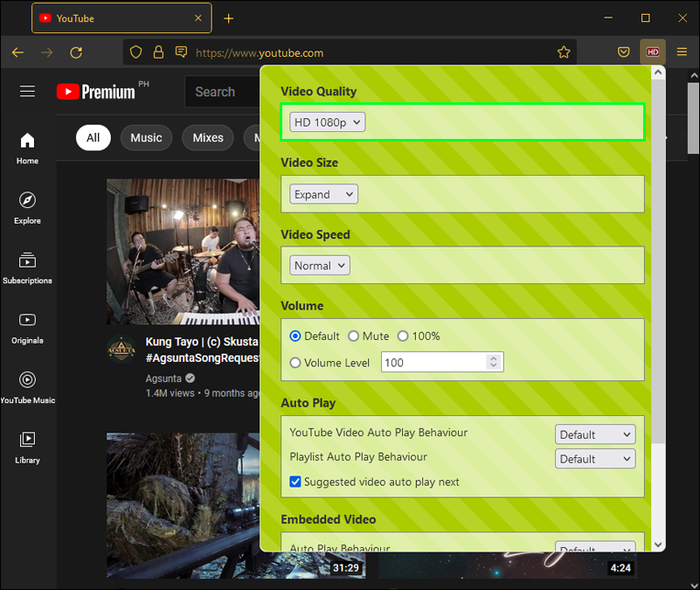Click the browser back arrow
Image resolution: width=700 pixels, height=590 pixels.
(17, 52)
